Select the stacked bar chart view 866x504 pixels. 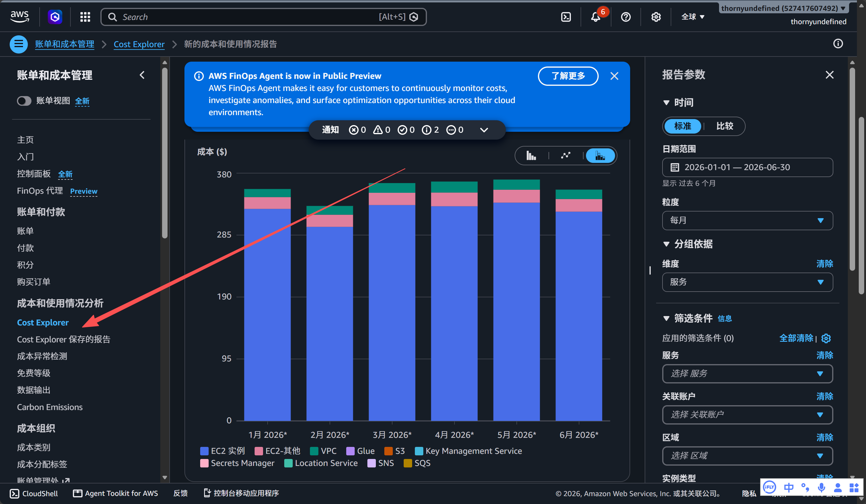(600, 156)
